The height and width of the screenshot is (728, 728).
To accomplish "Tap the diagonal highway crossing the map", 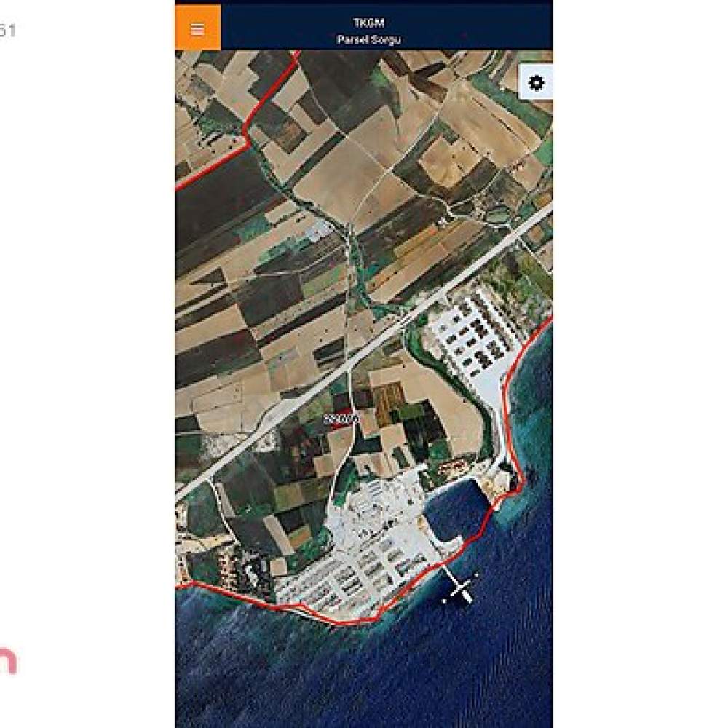I will 362,353.
